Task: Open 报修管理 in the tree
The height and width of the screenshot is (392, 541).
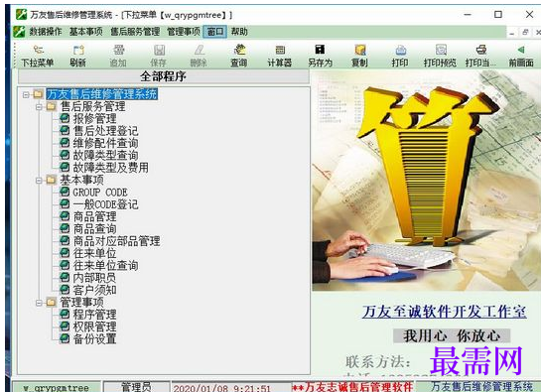Action: [94, 119]
